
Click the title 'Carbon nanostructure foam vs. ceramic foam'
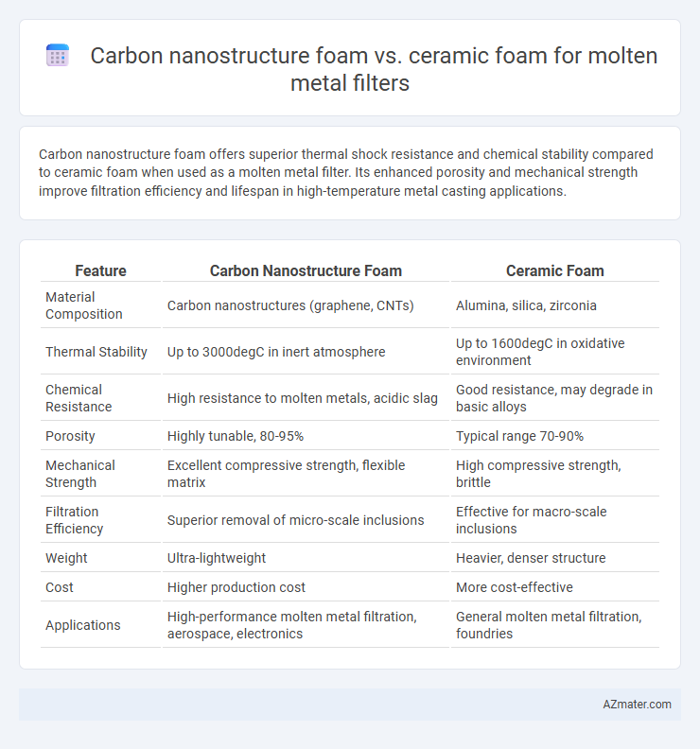tap(374, 69)
